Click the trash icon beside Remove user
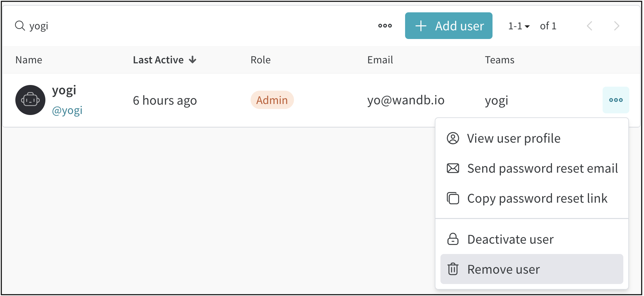 pyautogui.click(x=453, y=269)
